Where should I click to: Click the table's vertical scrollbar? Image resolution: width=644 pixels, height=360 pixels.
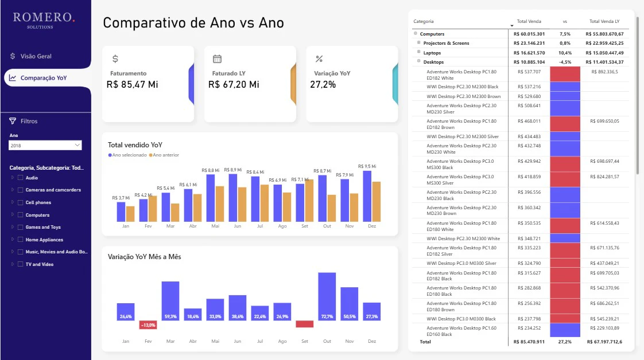(x=638, y=95)
